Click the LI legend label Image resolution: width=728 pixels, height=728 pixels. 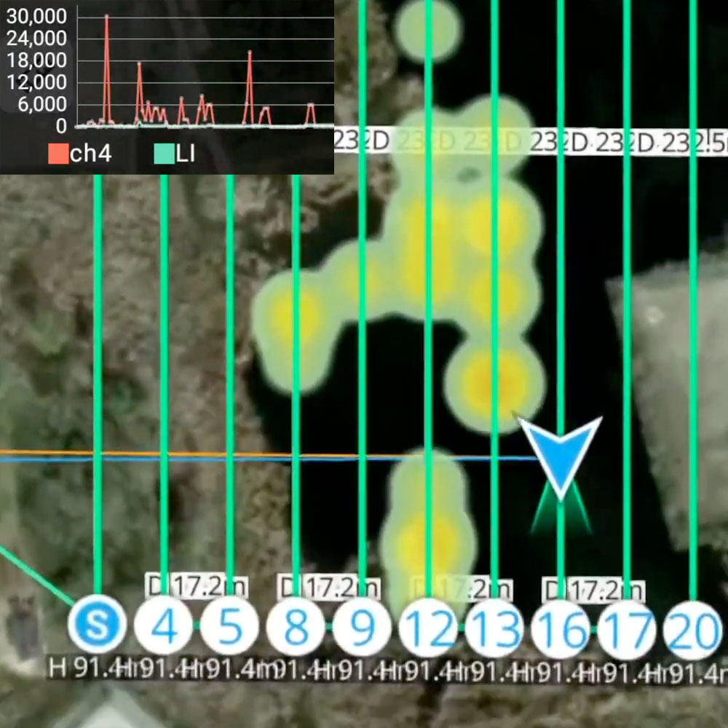pyautogui.click(x=186, y=154)
